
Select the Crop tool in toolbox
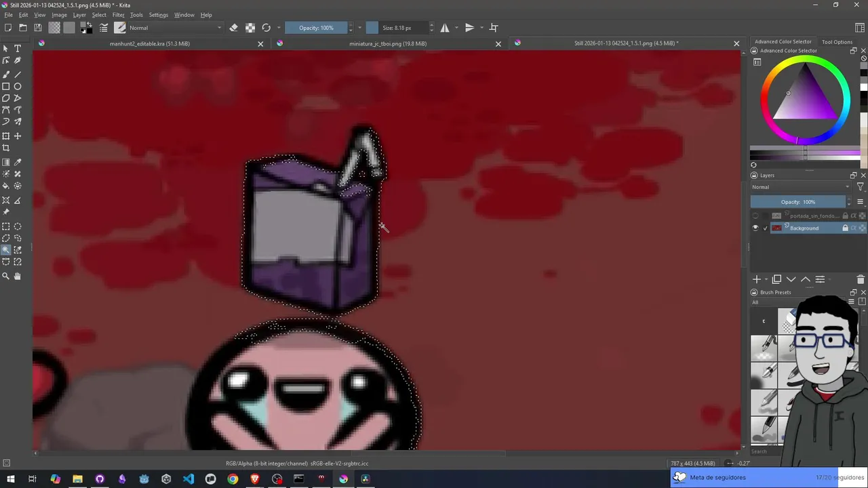click(x=6, y=148)
